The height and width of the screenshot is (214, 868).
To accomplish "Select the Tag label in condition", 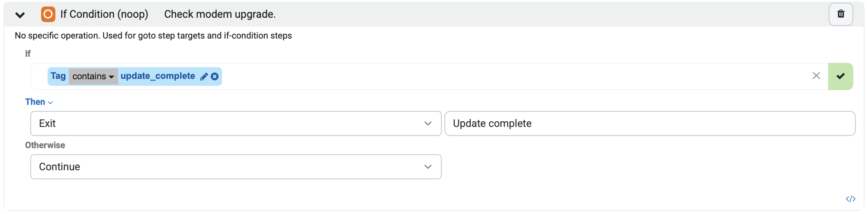I will click(58, 76).
